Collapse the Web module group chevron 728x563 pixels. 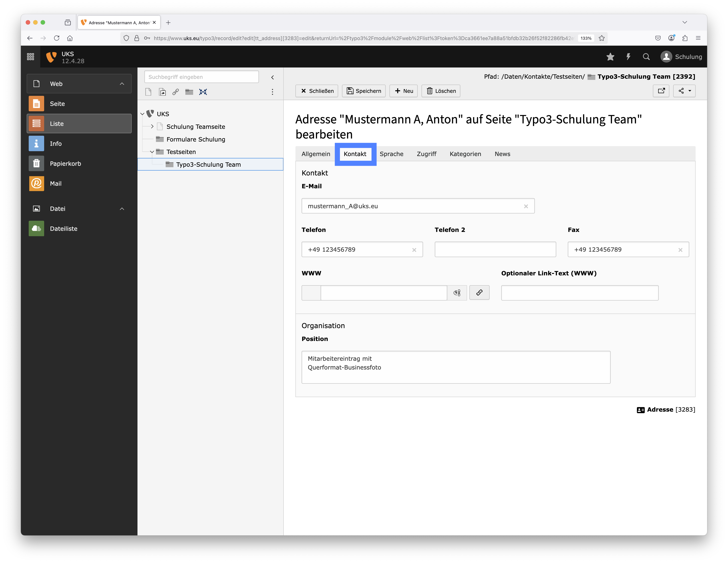pos(122,84)
